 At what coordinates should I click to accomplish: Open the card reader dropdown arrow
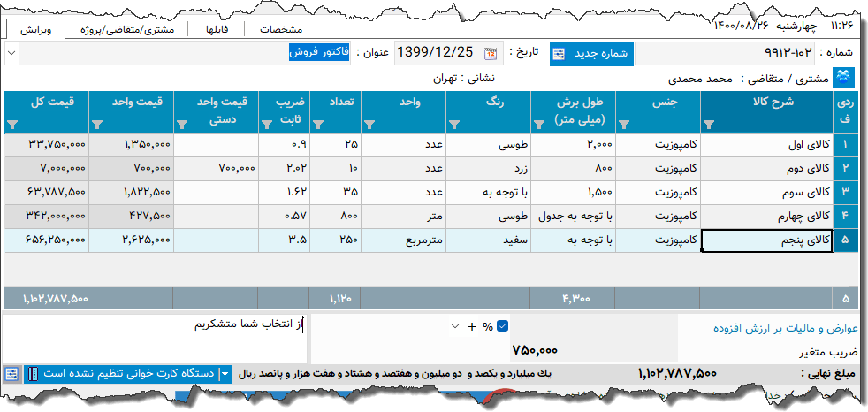pyautogui.click(x=225, y=374)
